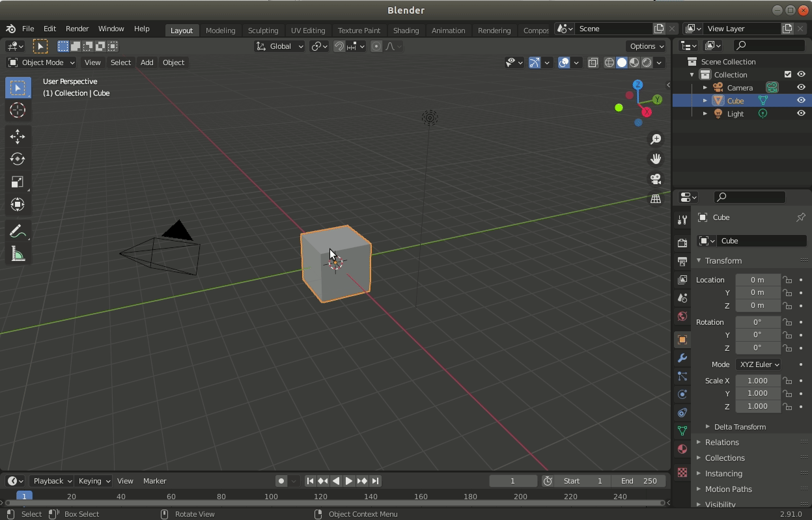Viewport: 812px width, 520px height.
Task: Hide the Light in outliner
Action: [x=801, y=113]
